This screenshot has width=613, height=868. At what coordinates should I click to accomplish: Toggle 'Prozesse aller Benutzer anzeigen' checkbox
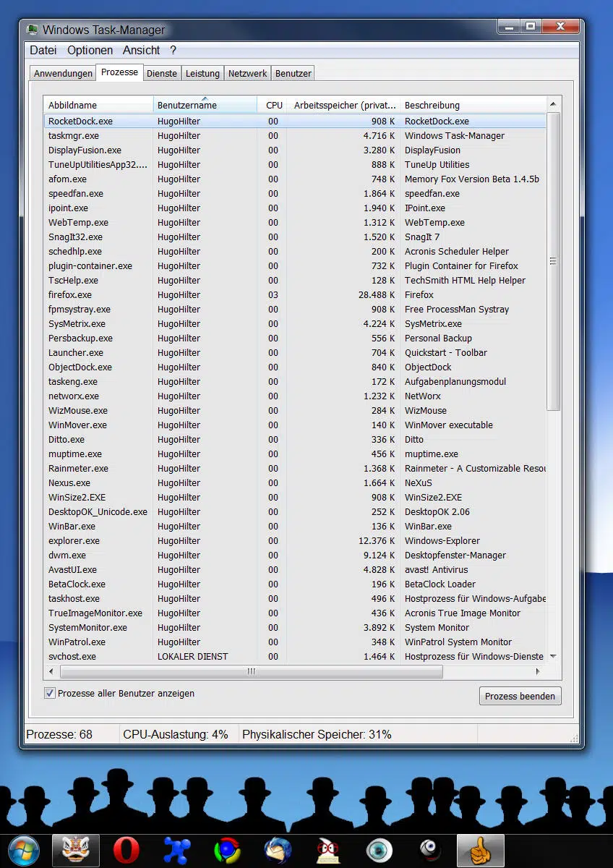click(50, 693)
